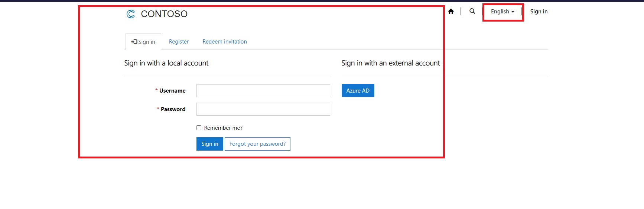Focus the Password input field
The height and width of the screenshot is (209, 644).
[x=263, y=109]
